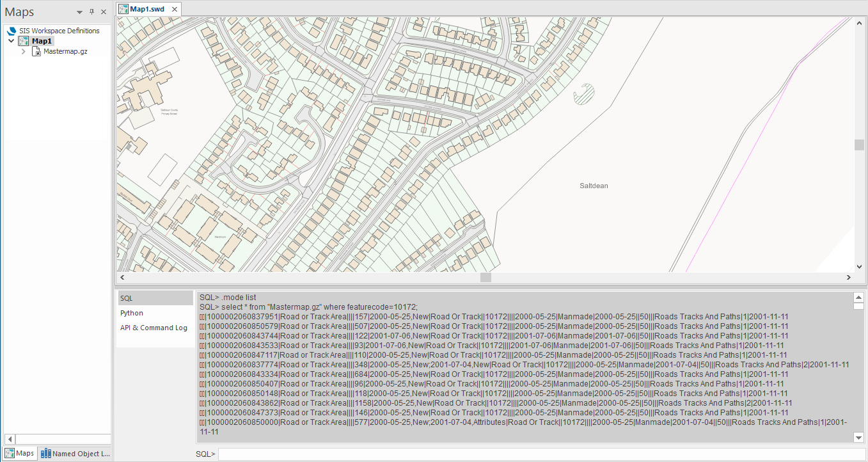Expand the Mastermap.gz overlay node
The image size is (868, 462).
click(x=24, y=51)
